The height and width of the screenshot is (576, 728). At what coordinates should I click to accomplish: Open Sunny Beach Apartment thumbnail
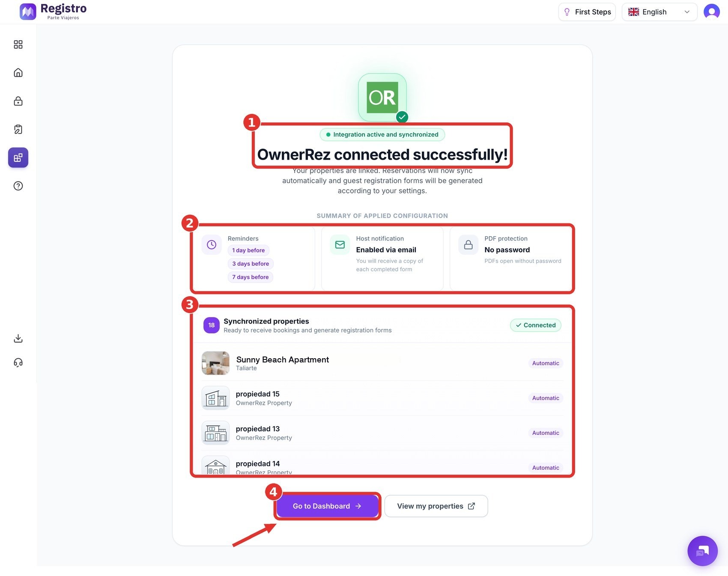pyautogui.click(x=216, y=363)
